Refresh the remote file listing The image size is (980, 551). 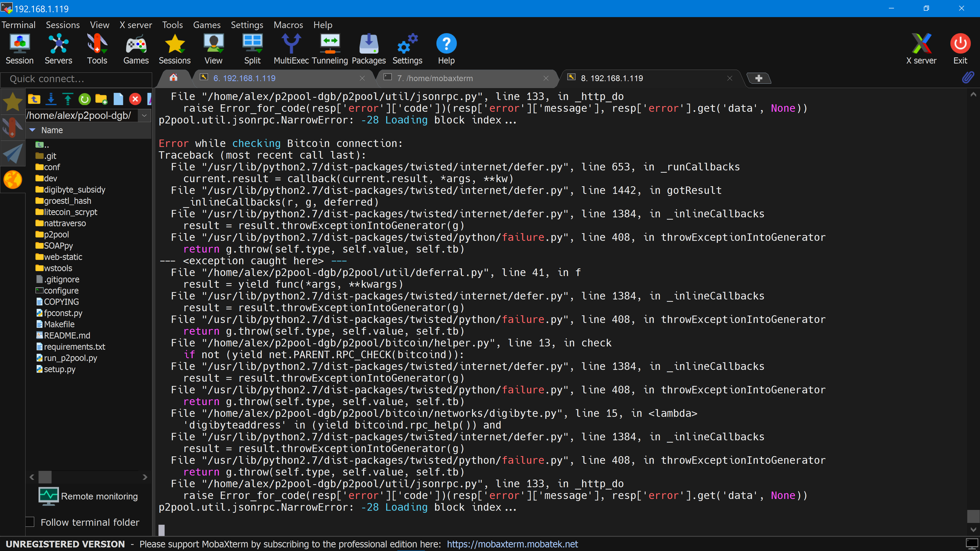tap(84, 99)
